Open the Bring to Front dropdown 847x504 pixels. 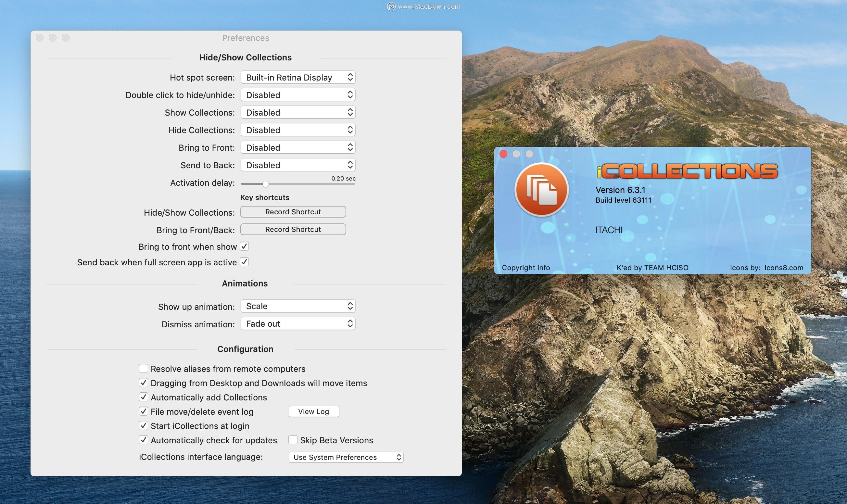(298, 147)
